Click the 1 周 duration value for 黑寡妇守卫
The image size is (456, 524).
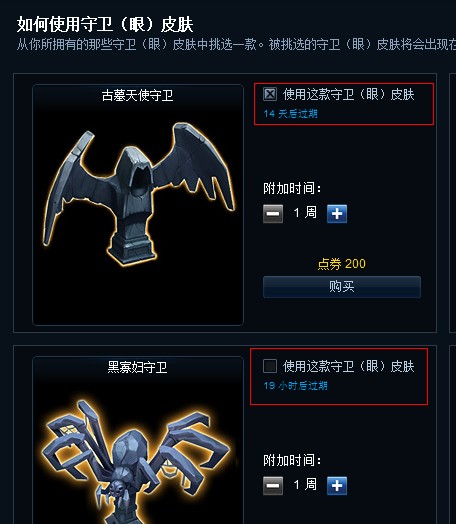pyautogui.click(x=305, y=484)
